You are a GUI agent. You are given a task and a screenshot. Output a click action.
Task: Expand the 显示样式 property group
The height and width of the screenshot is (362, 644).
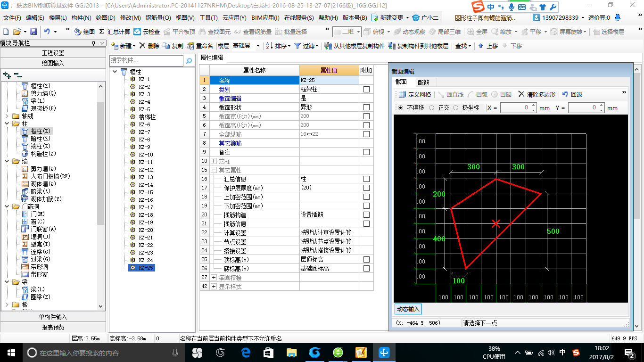click(214, 286)
